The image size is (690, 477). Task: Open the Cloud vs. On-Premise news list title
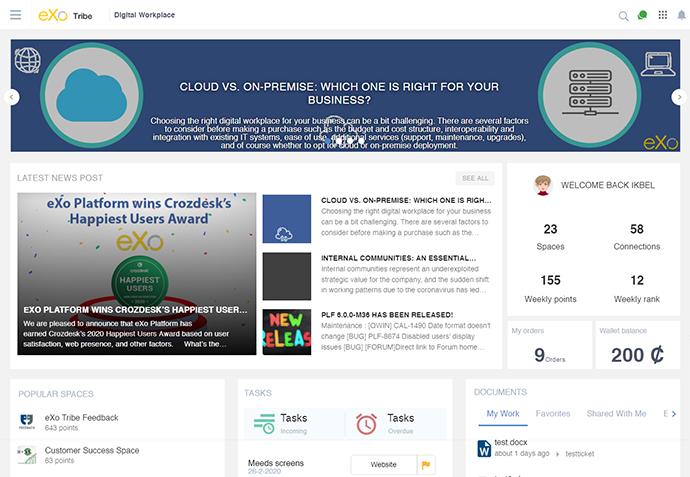[406, 200]
